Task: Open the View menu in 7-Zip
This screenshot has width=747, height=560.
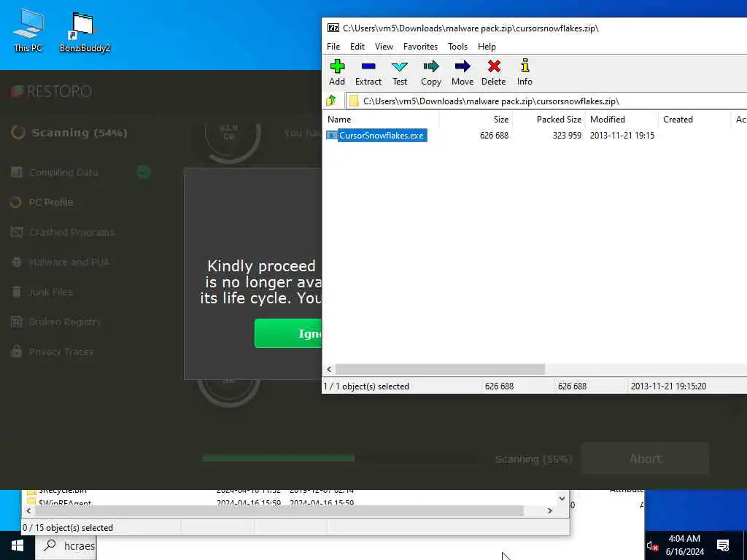Action: (x=384, y=47)
